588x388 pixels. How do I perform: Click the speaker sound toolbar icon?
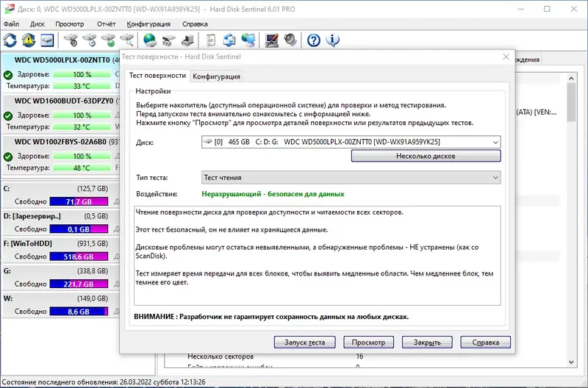290,40
